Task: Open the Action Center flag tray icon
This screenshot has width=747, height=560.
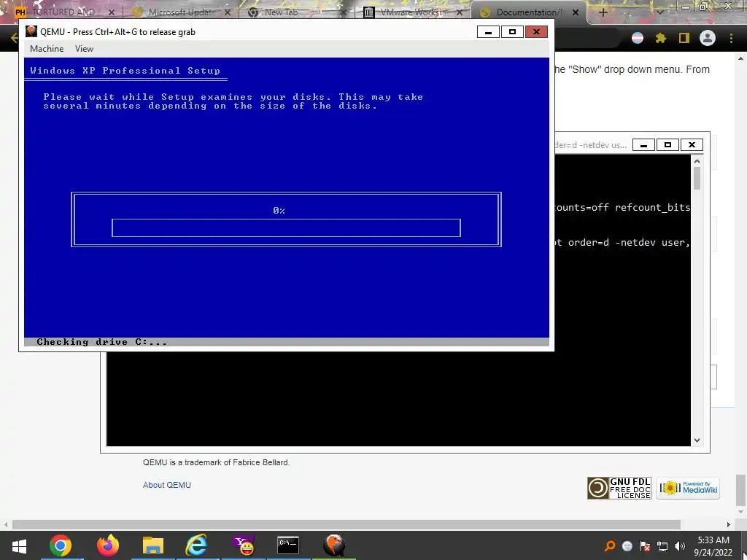Action: tap(645, 546)
